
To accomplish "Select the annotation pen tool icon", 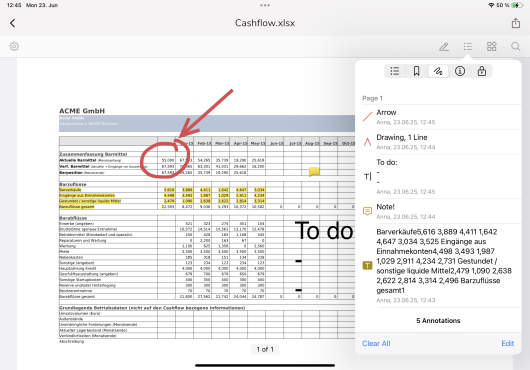I will pyautogui.click(x=444, y=47).
